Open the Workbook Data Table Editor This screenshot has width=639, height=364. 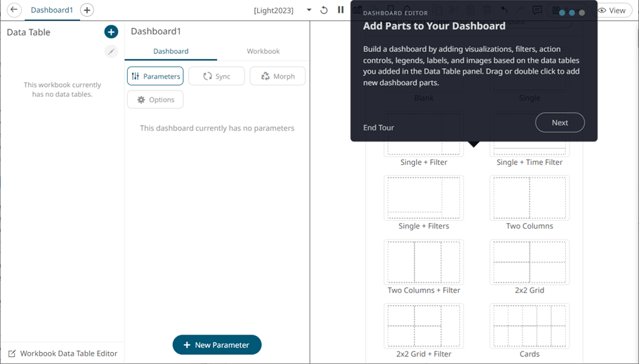coord(62,353)
